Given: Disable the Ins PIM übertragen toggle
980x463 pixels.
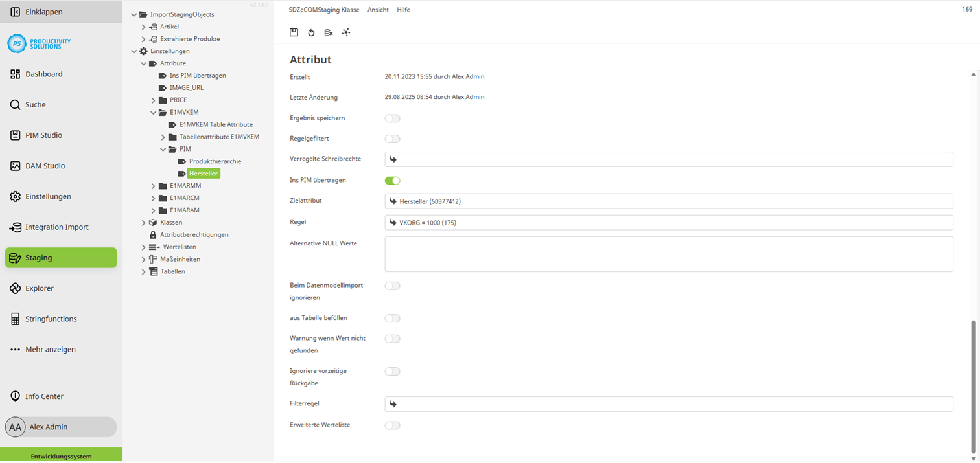Looking at the screenshot, I should click(x=392, y=180).
